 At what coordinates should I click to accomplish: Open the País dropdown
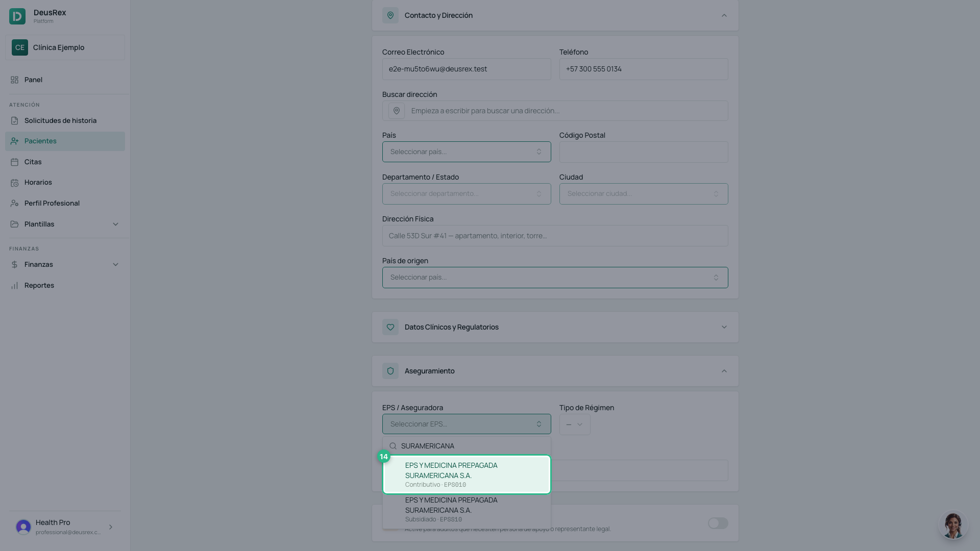point(467,152)
